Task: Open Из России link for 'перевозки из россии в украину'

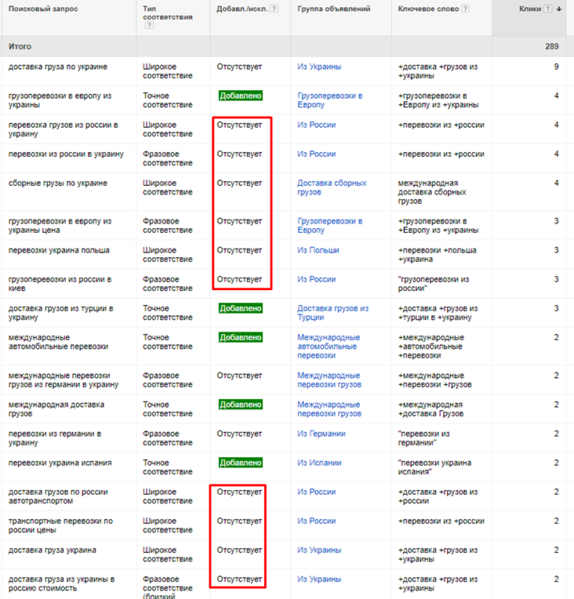Action: (317, 154)
